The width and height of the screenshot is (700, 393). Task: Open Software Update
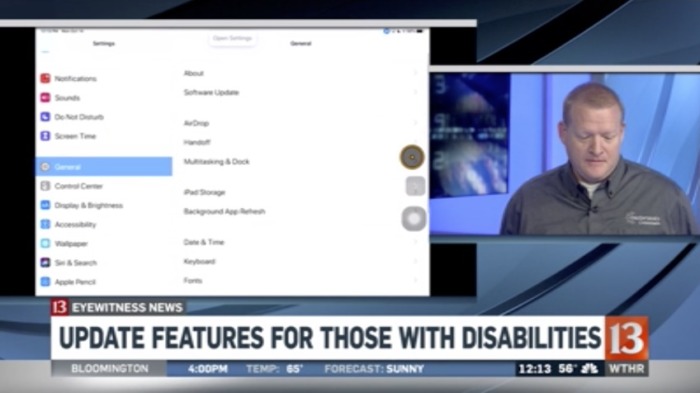pos(301,92)
